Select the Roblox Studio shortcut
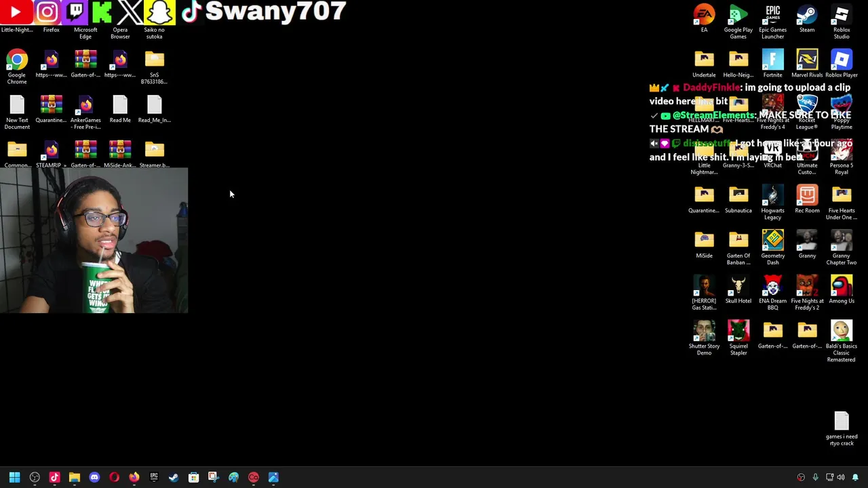This screenshot has height=488, width=868. (x=842, y=22)
